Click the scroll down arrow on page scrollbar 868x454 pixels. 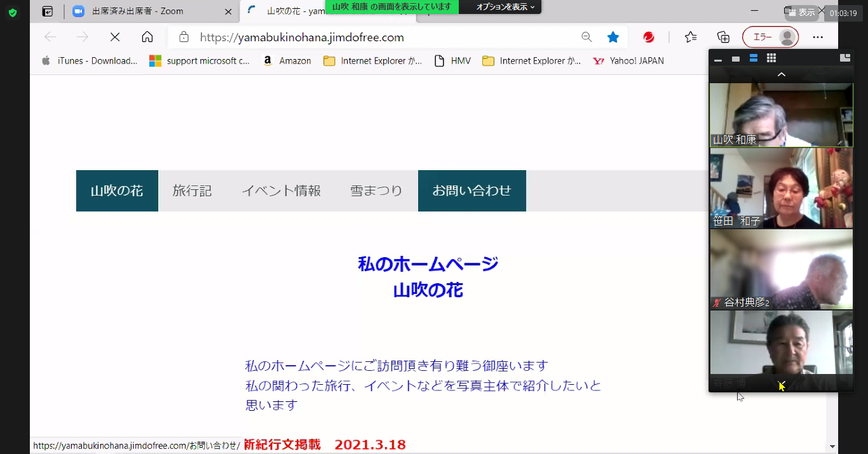(832, 446)
